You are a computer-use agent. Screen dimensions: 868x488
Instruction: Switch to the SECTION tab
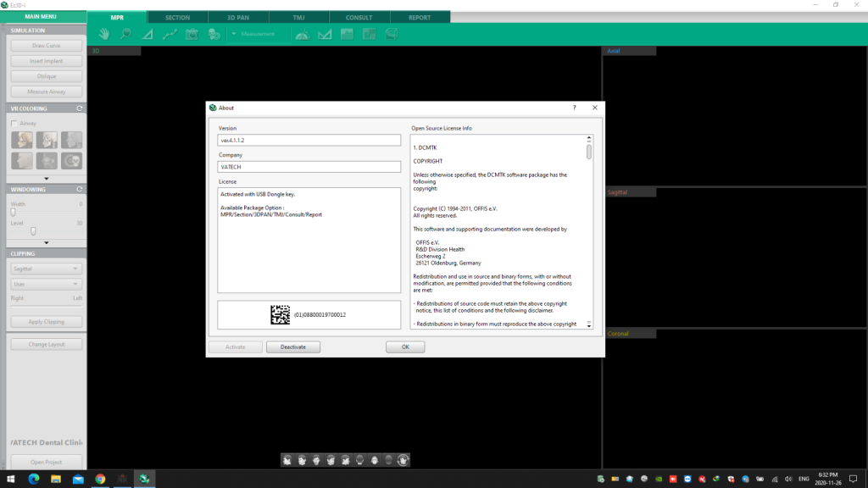click(x=178, y=17)
